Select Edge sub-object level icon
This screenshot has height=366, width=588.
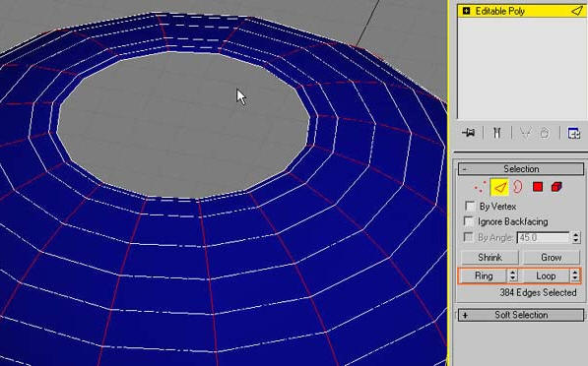[499, 187]
